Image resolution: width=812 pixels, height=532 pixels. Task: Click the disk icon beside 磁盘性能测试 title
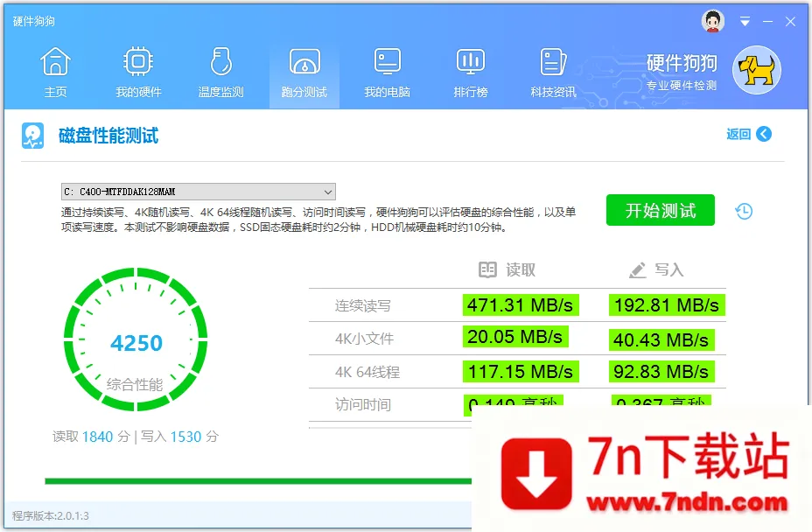click(x=32, y=136)
